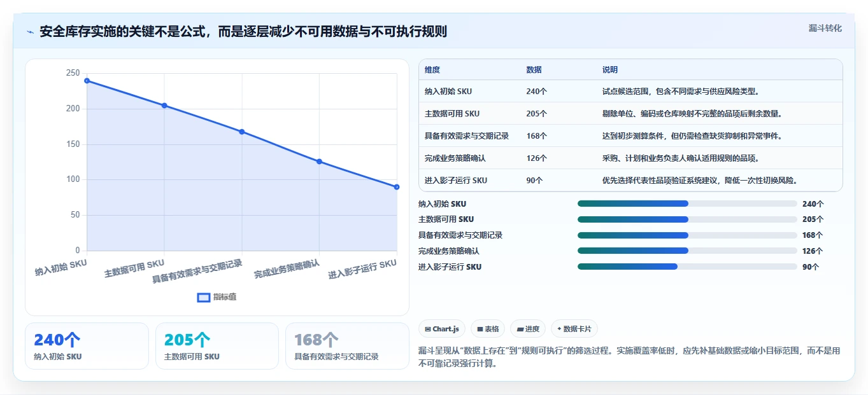Click y-axis tick 250
Viewport: 868px width, 395px height.
(73, 73)
